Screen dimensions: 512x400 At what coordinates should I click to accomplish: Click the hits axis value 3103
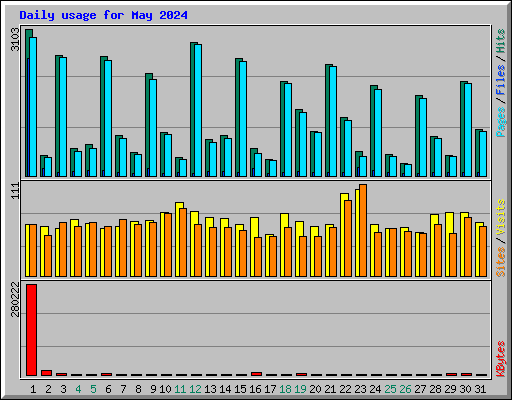pos(15,40)
